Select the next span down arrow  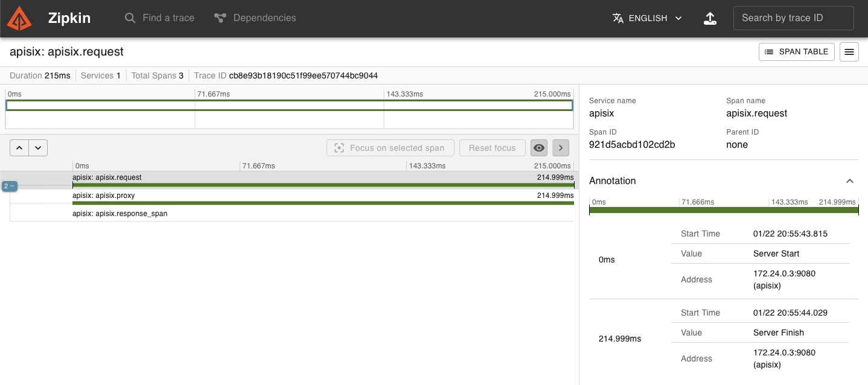coord(38,148)
